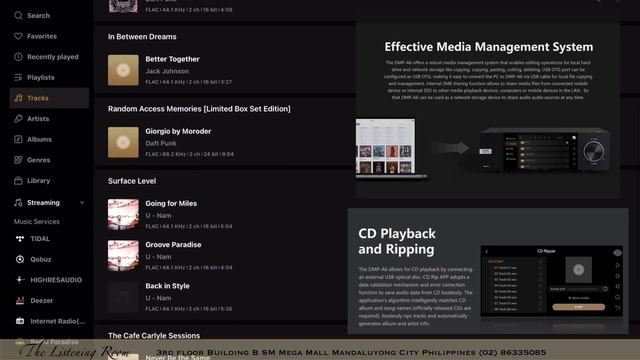Select Going for Miles cover thumbnail

tap(123, 215)
